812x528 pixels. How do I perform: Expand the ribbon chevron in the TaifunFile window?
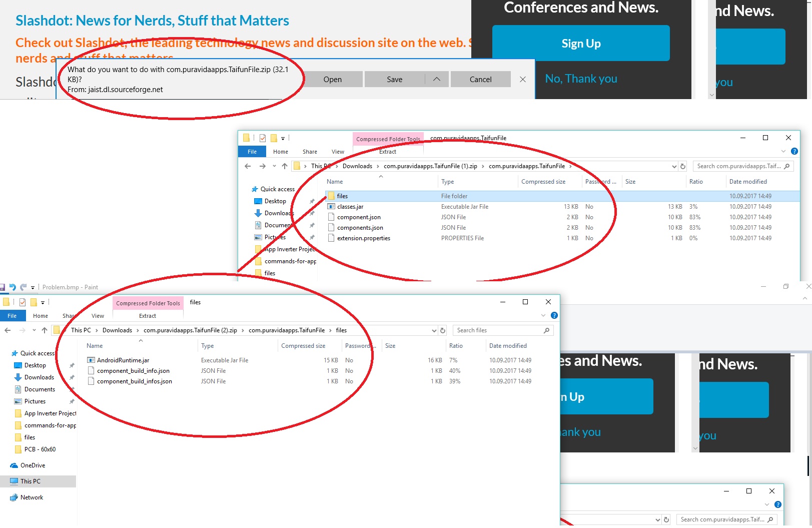(x=783, y=151)
